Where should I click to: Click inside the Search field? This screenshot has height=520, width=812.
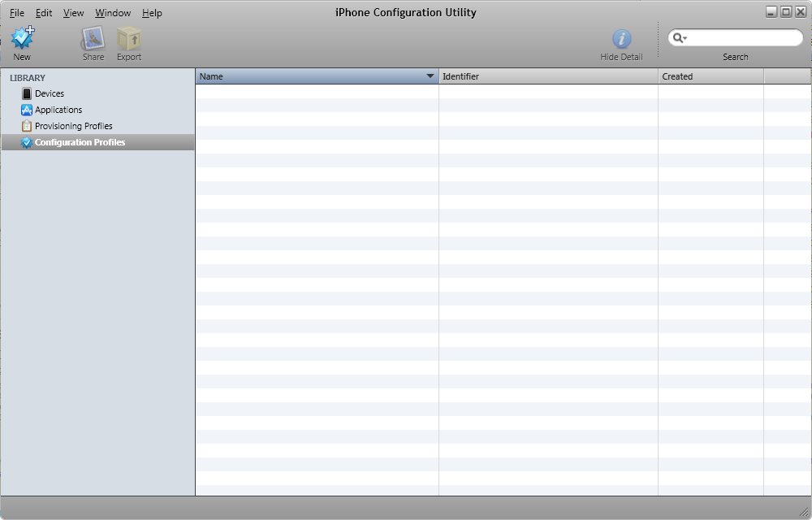[x=743, y=38]
